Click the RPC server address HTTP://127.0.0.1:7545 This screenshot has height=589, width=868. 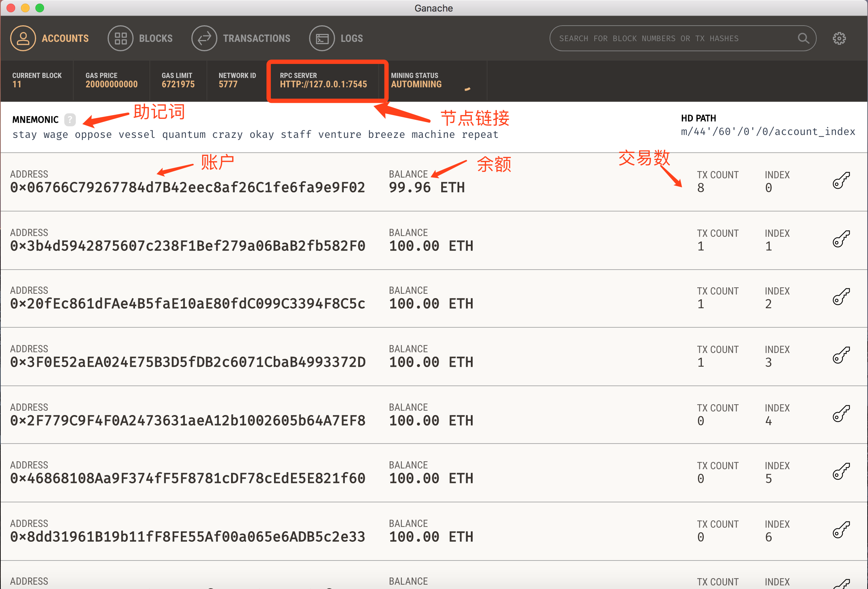[324, 84]
